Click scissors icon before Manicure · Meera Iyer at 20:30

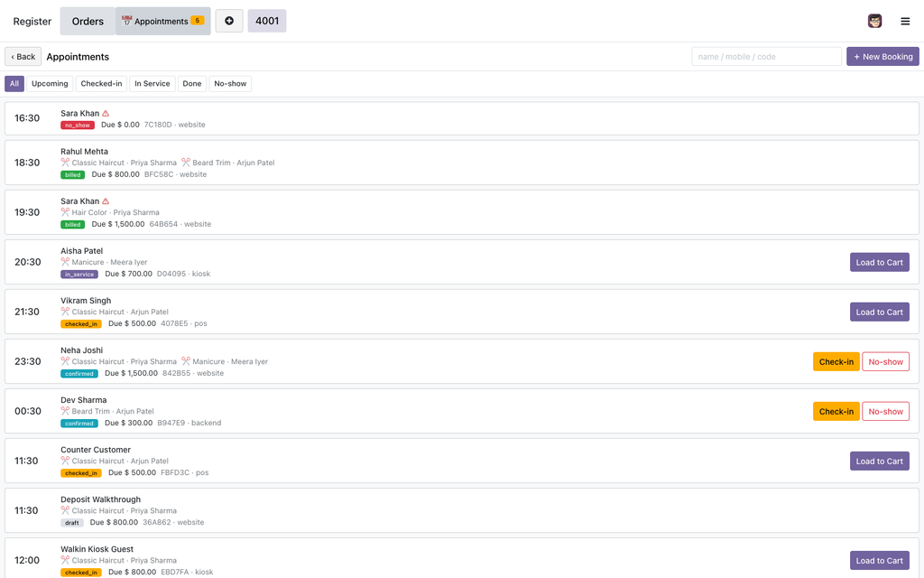(x=65, y=261)
